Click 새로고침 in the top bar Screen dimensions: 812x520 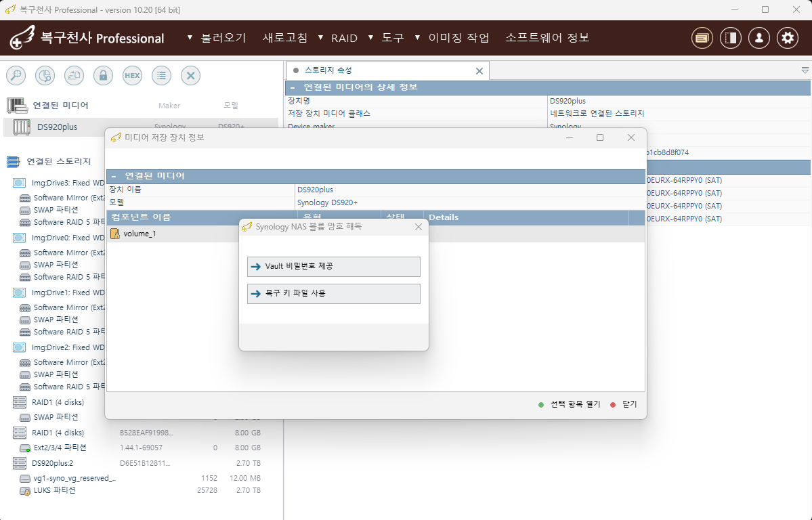click(x=285, y=38)
